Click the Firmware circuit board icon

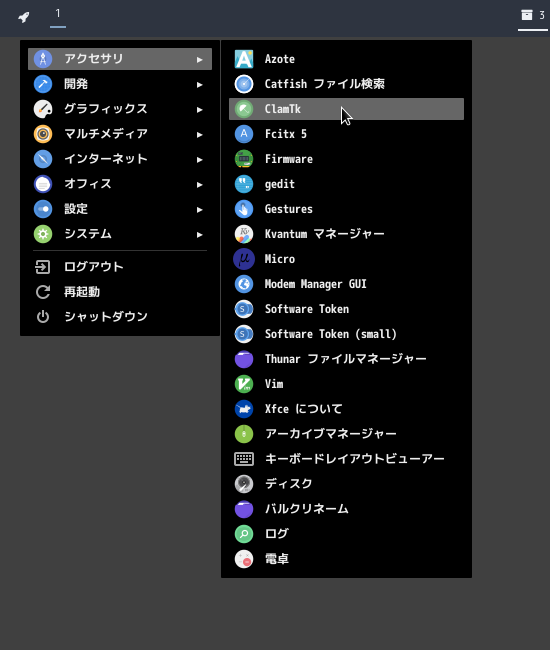click(244, 159)
